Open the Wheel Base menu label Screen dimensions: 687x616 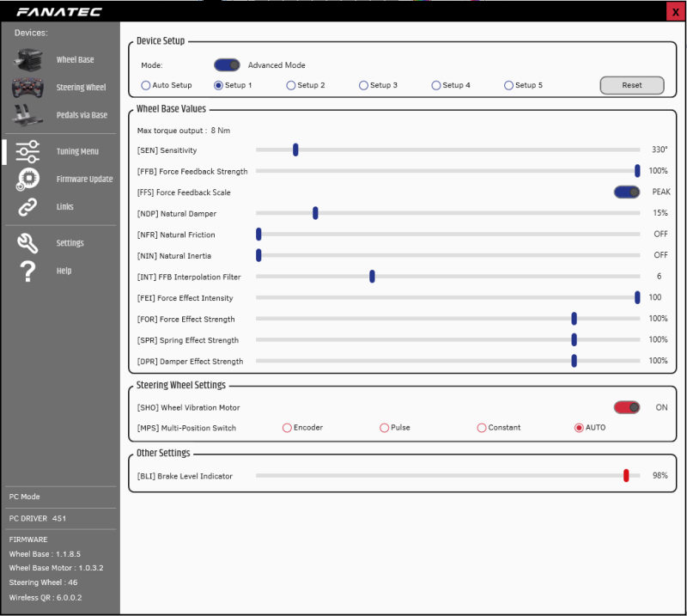pos(75,59)
